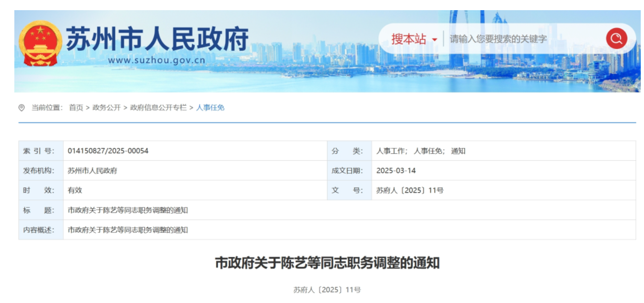
Task: Click the 苏州市人民政府 site title
Action: 157,39
